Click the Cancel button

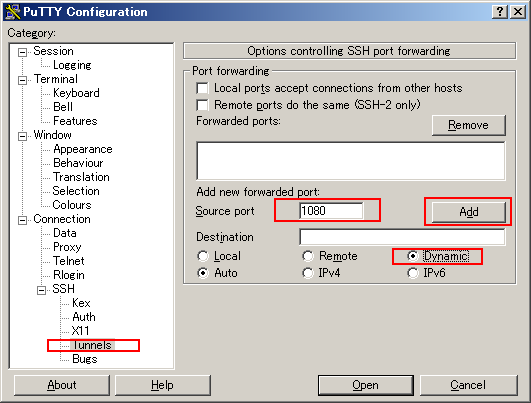(468, 385)
